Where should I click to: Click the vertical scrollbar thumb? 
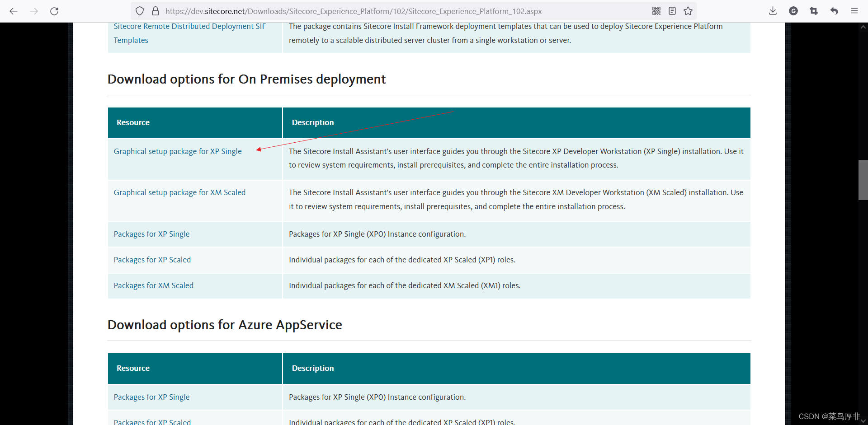pyautogui.click(x=863, y=180)
